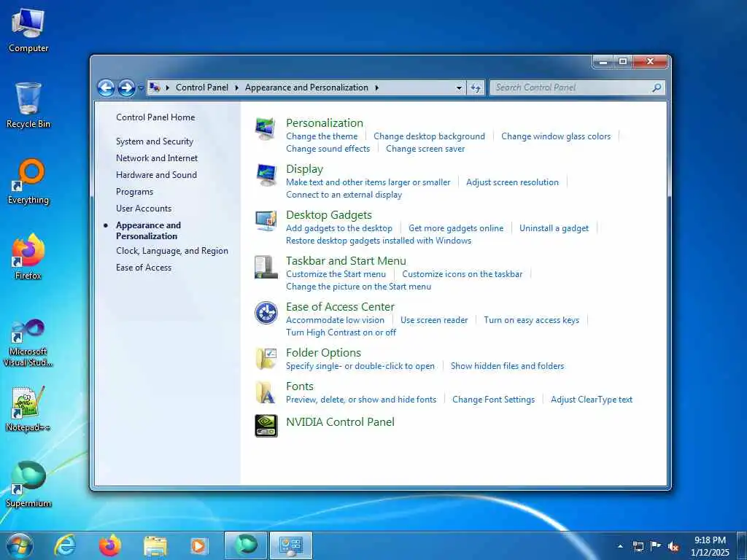The width and height of the screenshot is (747, 560).
Task: Open Hardware and Sound category
Action: tap(156, 175)
